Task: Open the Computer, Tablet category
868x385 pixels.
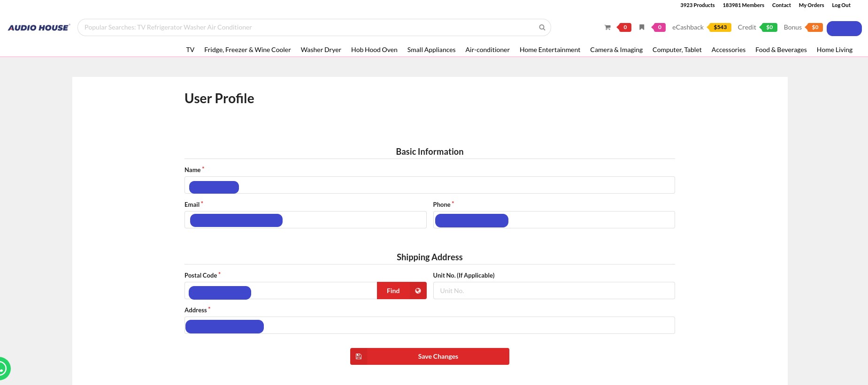Action: (677, 50)
